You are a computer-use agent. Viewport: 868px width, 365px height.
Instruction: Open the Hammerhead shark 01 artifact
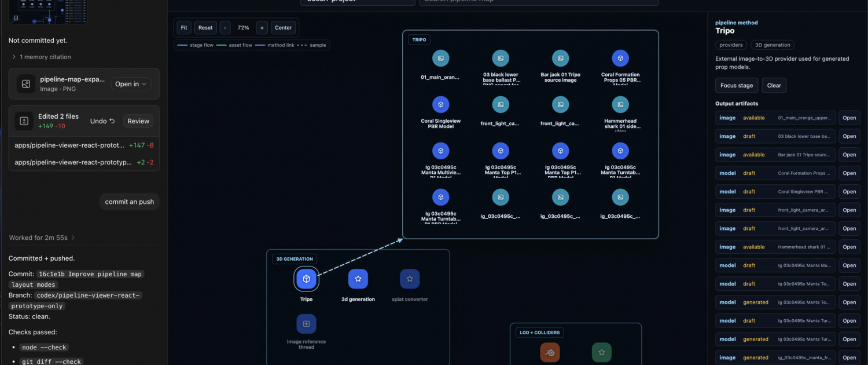click(849, 247)
